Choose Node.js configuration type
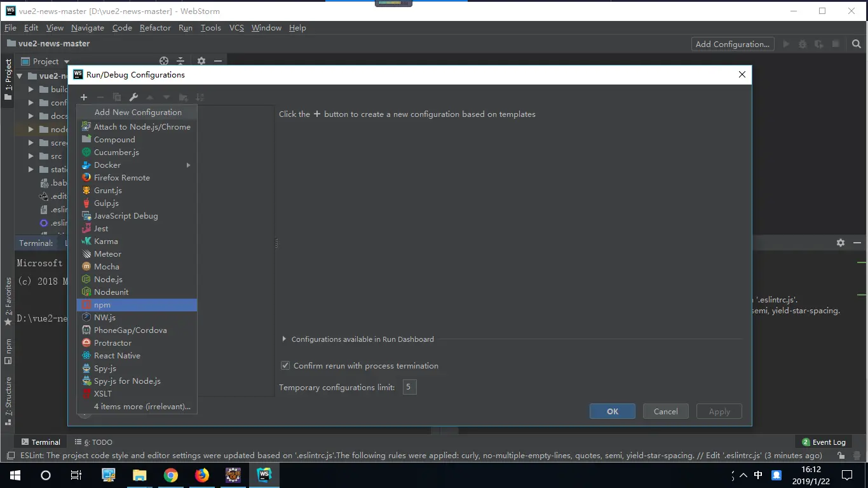 pyautogui.click(x=137, y=279)
